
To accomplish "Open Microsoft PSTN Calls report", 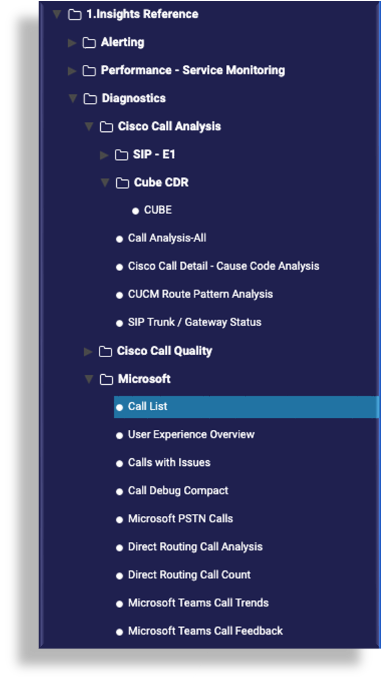I will pos(180,518).
